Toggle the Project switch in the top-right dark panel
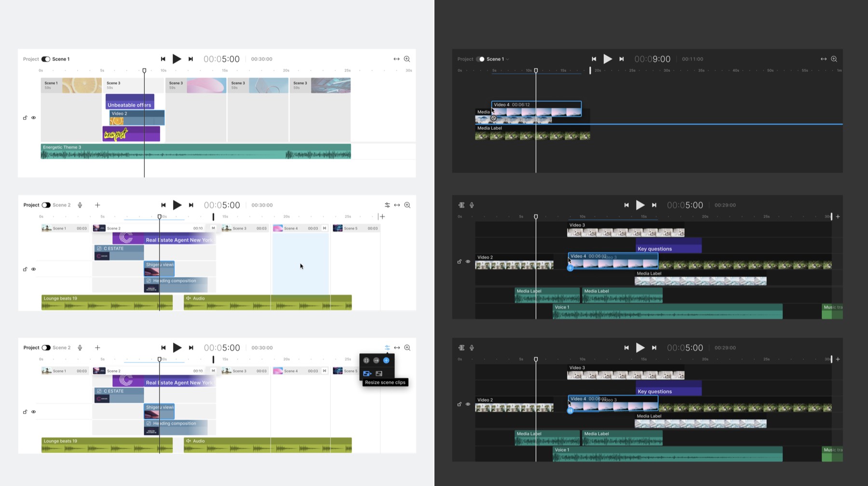 tap(480, 59)
